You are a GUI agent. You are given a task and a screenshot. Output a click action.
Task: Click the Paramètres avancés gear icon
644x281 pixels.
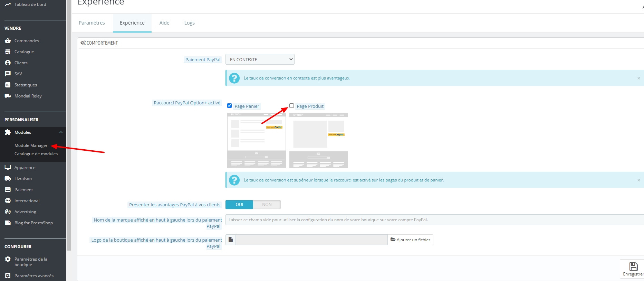pyautogui.click(x=8, y=276)
